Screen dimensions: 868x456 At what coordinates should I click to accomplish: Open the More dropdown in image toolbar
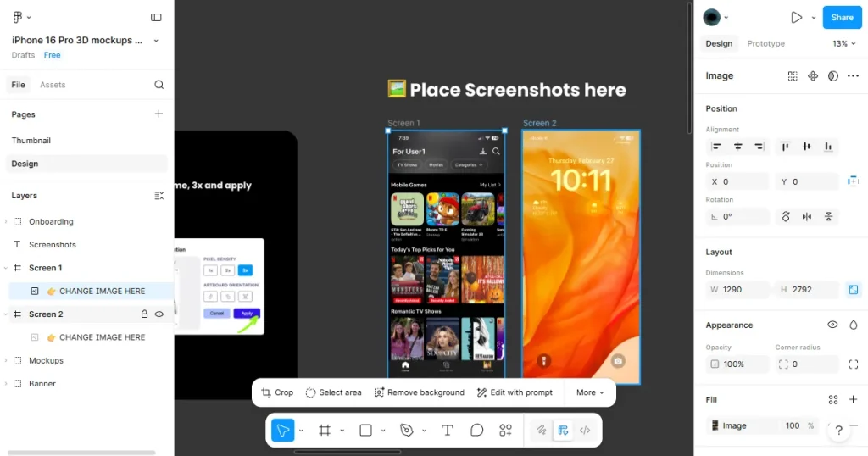590,392
